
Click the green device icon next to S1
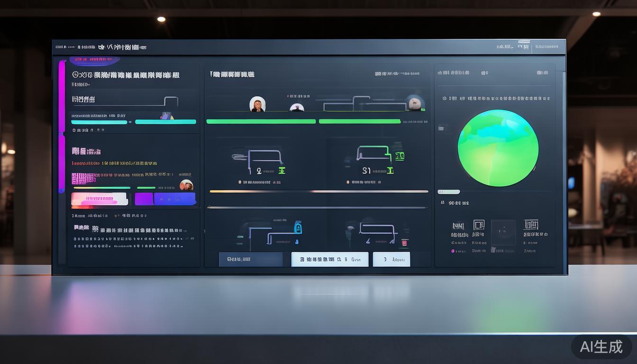point(399,155)
